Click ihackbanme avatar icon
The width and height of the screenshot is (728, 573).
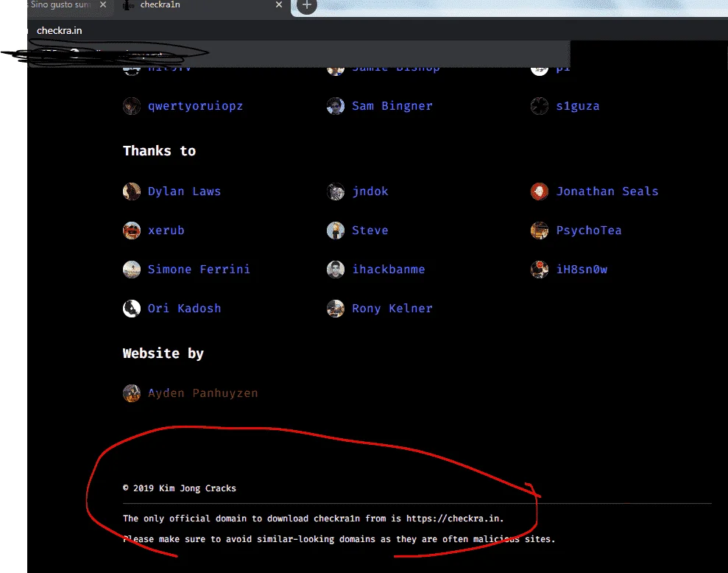coord(336,270)
